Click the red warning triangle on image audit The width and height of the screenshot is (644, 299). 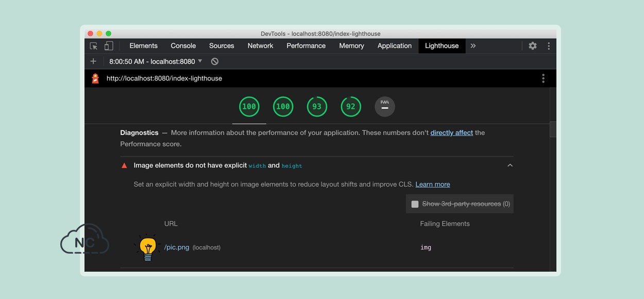tap(124, 165)
